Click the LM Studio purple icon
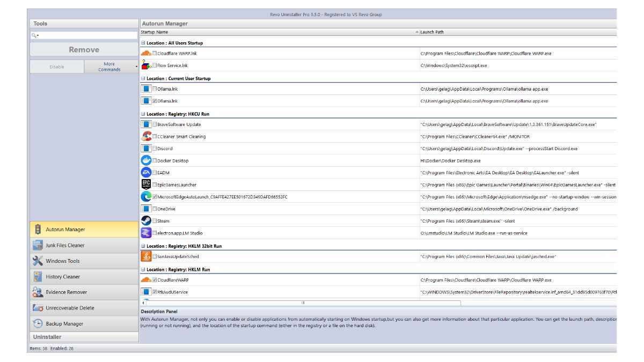 tap(146, 233)
